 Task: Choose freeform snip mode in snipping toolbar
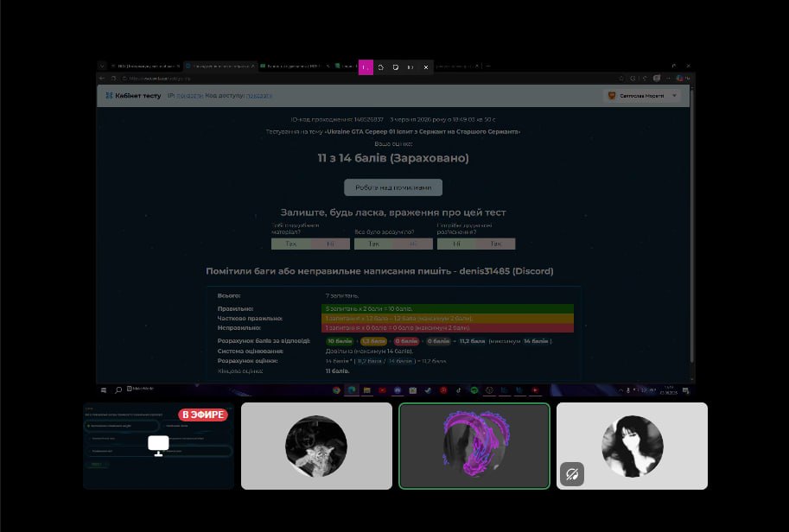point(380,66)
